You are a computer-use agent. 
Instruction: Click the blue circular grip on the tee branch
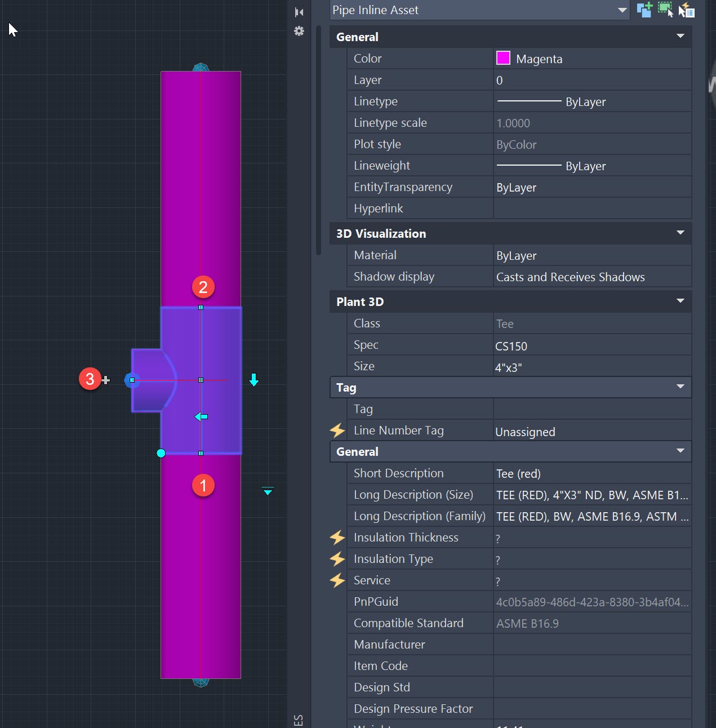coord(132,380)
